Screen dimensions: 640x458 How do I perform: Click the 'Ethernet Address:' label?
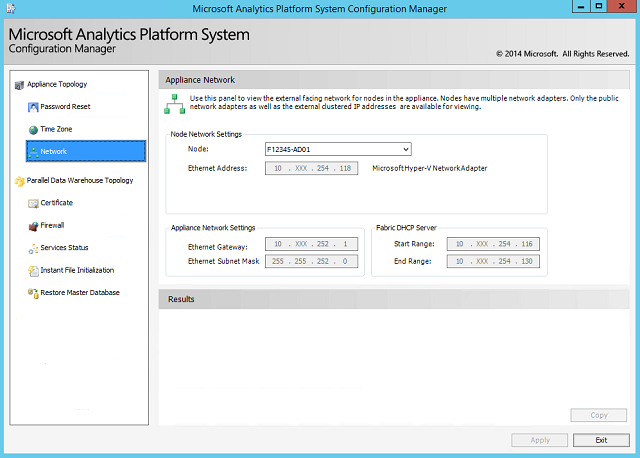[217, 168]
